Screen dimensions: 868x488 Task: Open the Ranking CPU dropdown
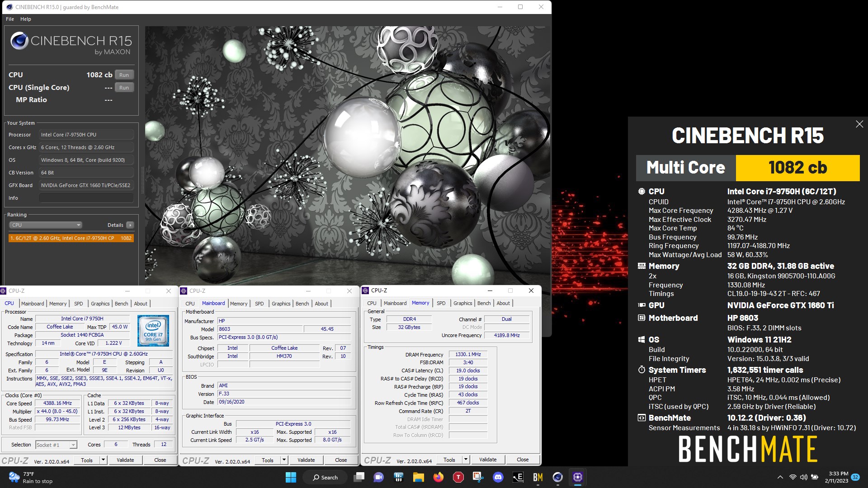pos(45,225)
